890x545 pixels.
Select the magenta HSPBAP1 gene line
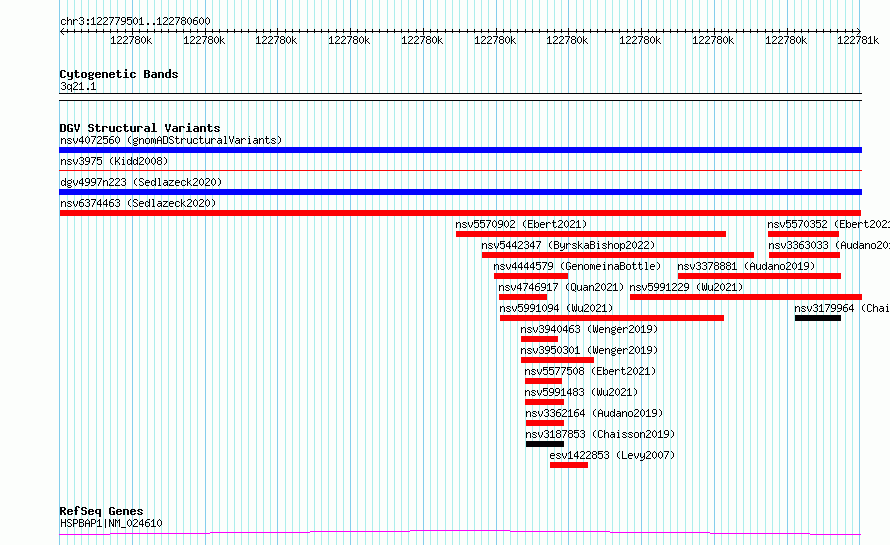coord(460,532)
